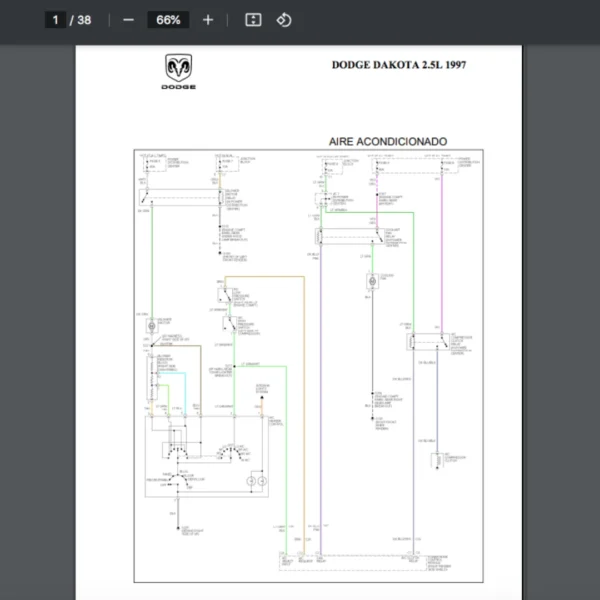Screen dimensions: 600x600
Task: Select the current page number field
Action: coord(57,20)
